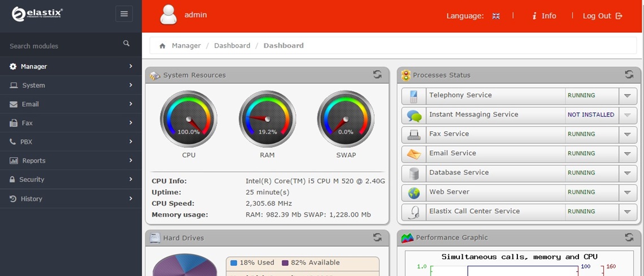Click the hard drive pie chart
The height and width of the screenshot is (276, 644).
185,265
